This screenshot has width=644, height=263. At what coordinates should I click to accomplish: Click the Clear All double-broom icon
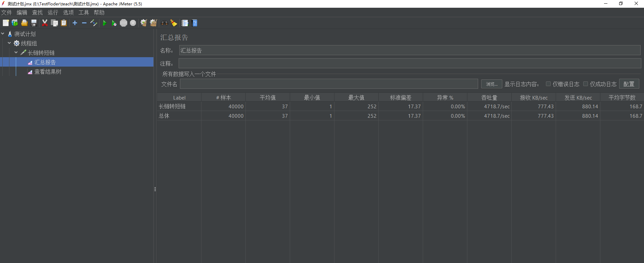pos(153,23)
